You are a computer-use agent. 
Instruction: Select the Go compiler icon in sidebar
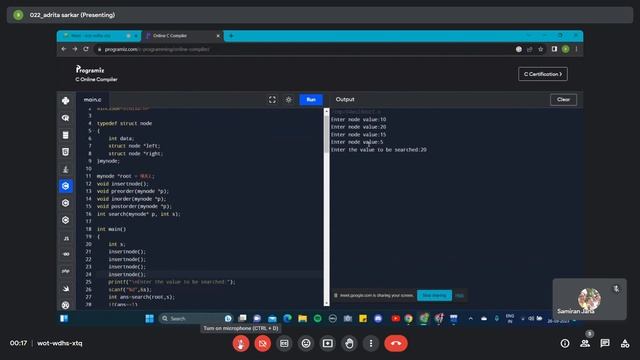coord(65,254)
